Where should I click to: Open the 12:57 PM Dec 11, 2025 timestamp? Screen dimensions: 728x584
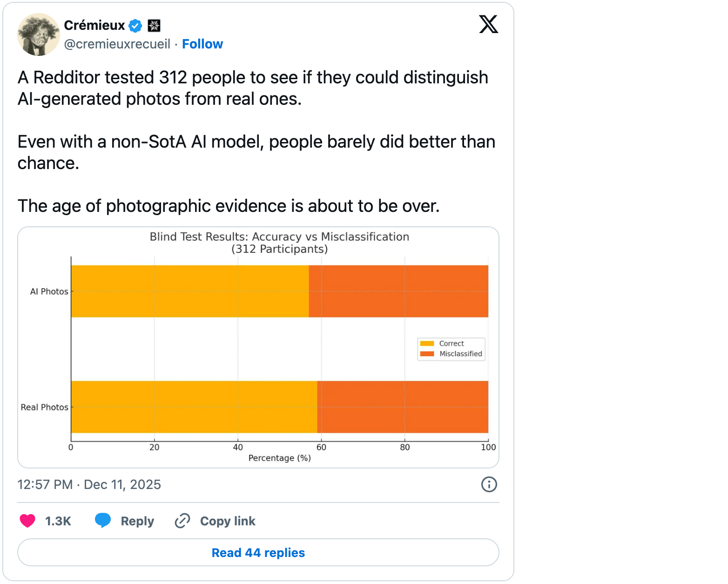coord(89,485)
